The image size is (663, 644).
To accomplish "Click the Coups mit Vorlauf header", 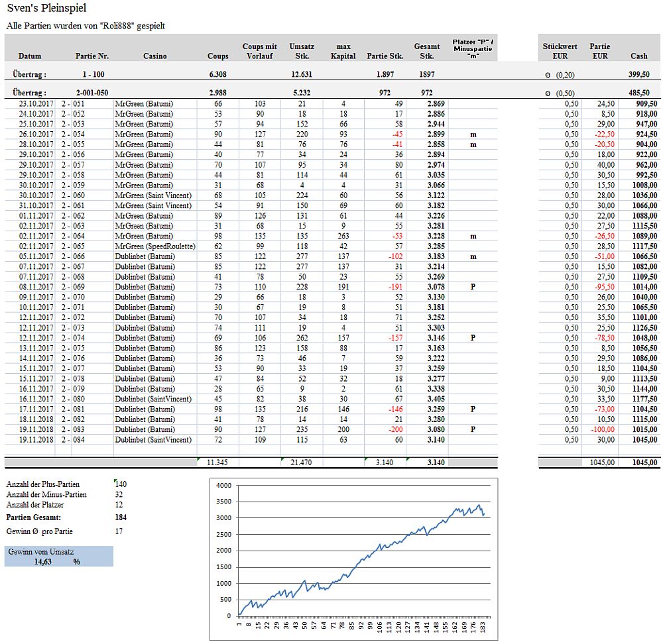I will click(259, 51).
